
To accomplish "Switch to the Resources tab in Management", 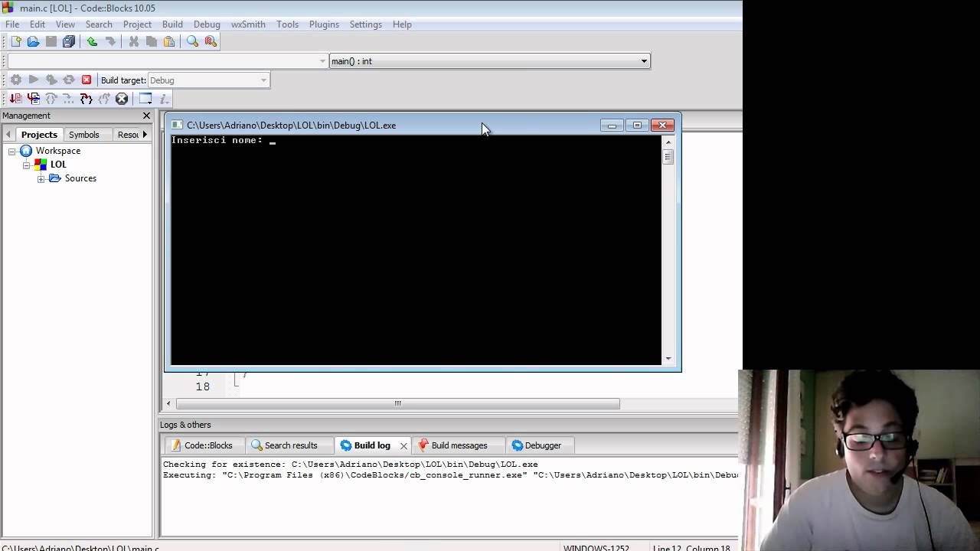I will pyautogui.click(x=127, y=135).
